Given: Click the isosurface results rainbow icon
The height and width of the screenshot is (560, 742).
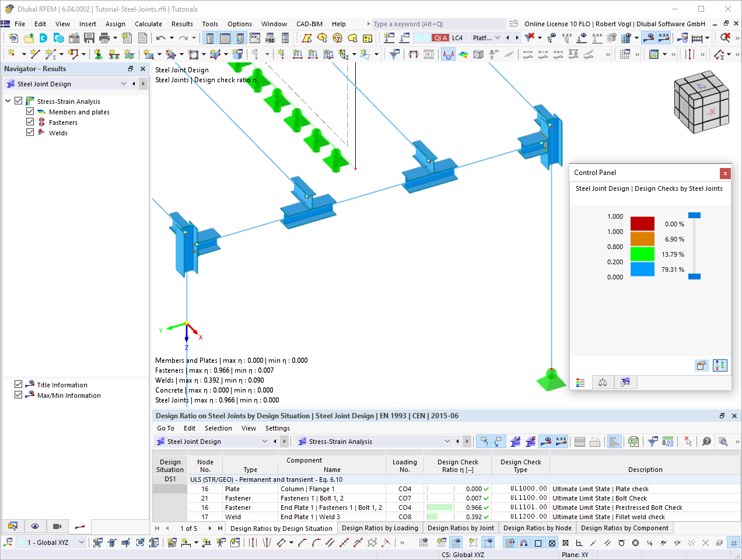Looking at the screenshot, I should (463, 54).
